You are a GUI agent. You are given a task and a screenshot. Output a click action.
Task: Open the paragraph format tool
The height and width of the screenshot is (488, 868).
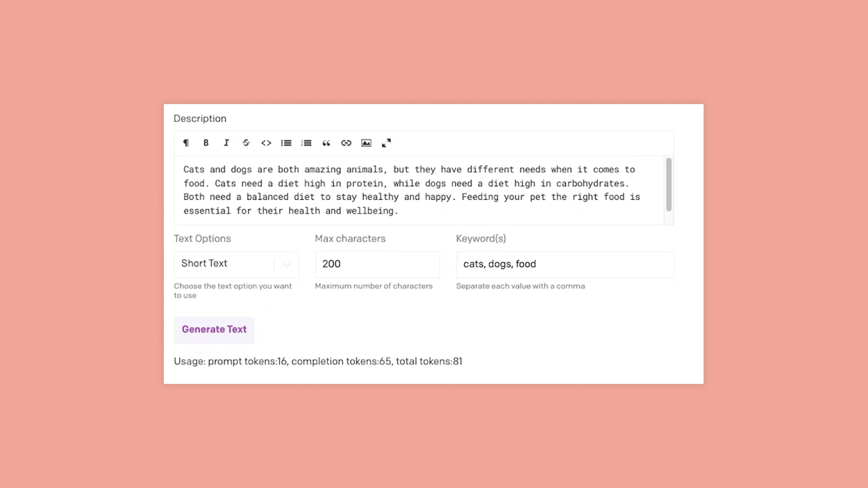coord(186,143)
